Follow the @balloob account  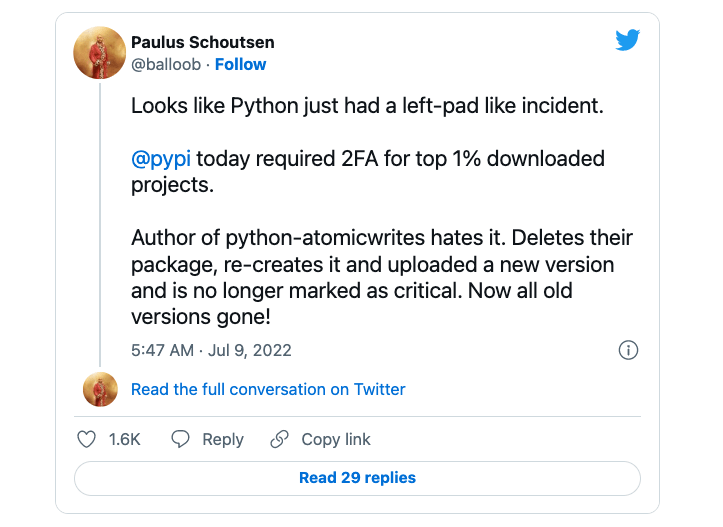tap(240, 64)
